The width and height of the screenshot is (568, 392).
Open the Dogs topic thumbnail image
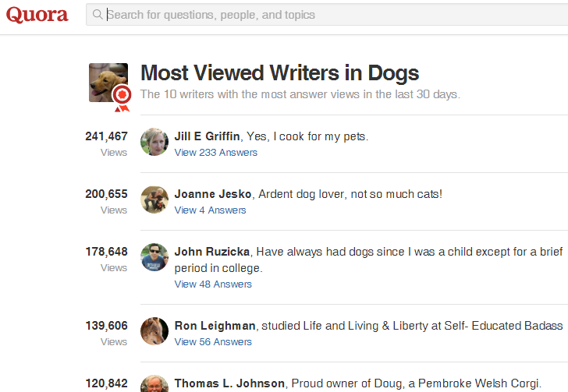(108, 83)
